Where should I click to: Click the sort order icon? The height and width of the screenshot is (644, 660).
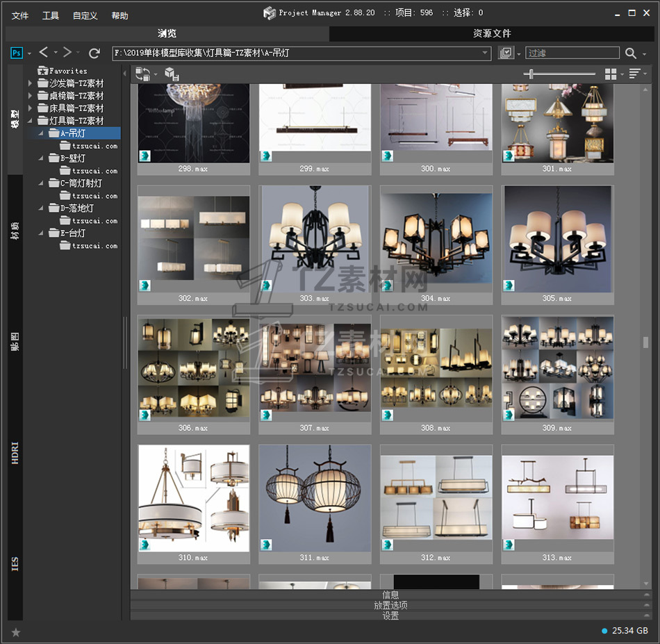[x=634, y=74]
